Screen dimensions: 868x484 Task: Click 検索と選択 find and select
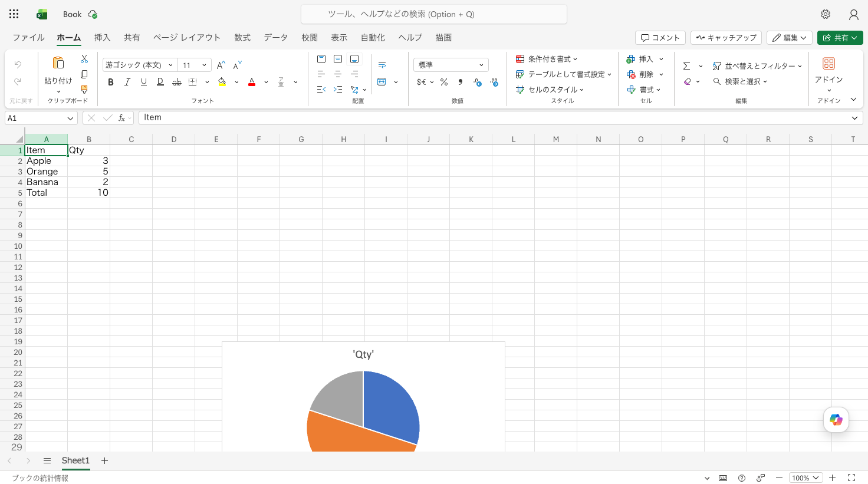click(740, 81)
